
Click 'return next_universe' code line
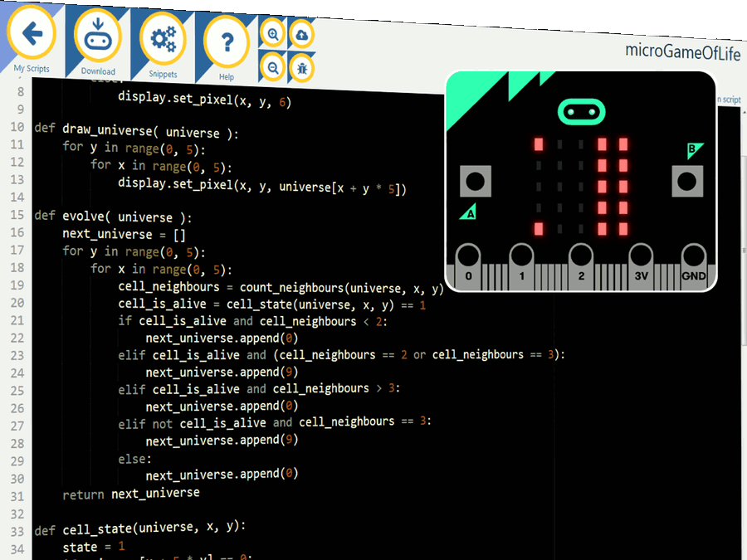point(131,494)
